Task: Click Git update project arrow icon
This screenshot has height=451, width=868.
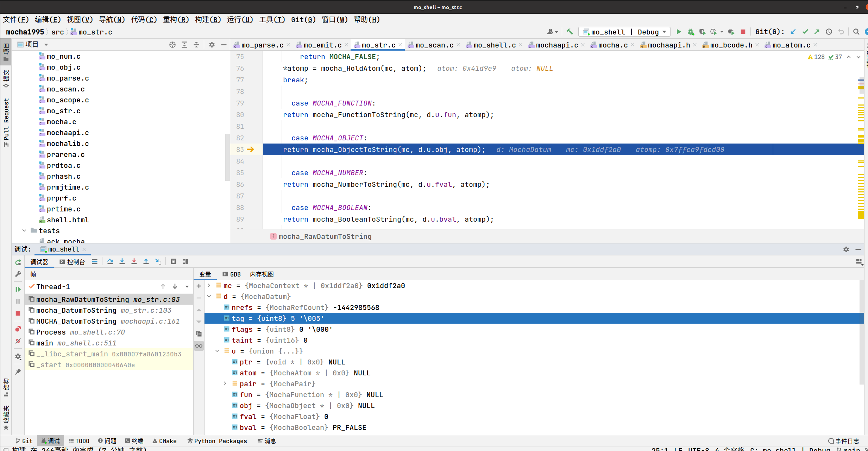Action: pos(793,32)
